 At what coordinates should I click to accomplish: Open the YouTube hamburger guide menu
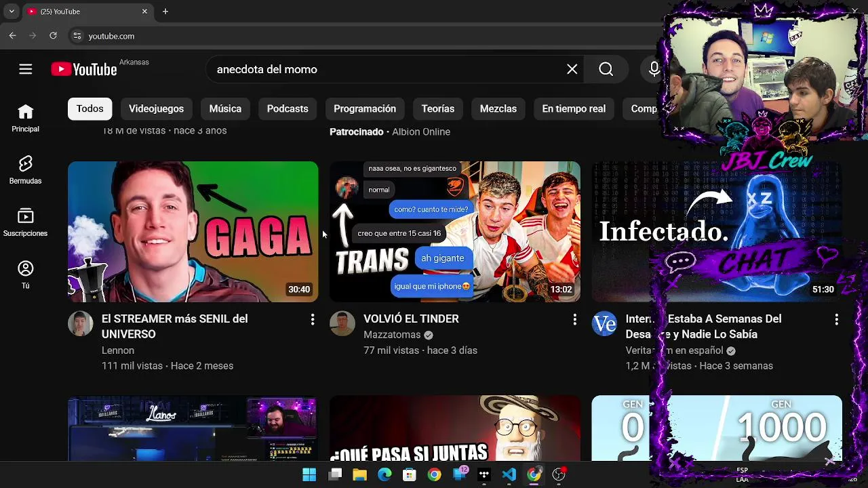(x=26, y=69)
